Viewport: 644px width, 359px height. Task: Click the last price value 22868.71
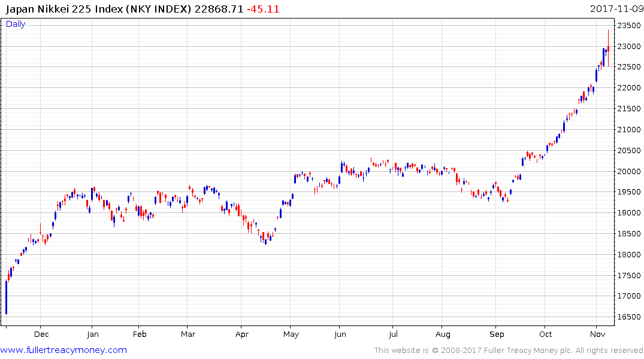[219, 9]
